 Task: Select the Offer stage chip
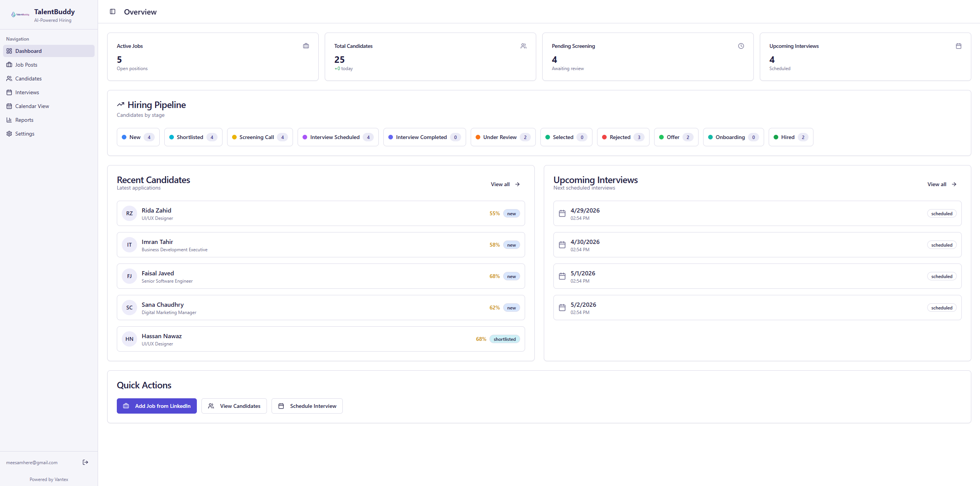point(676,137)
